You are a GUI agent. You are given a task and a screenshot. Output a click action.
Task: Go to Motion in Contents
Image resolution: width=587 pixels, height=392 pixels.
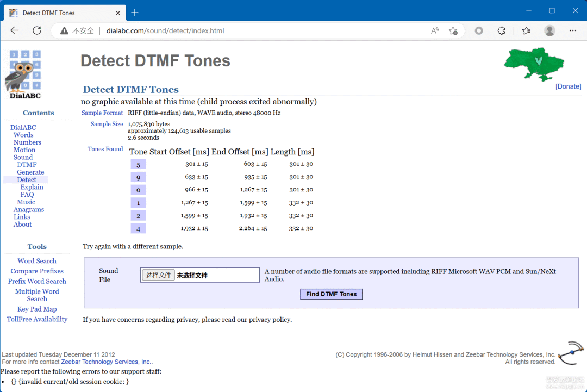point(24,150)
